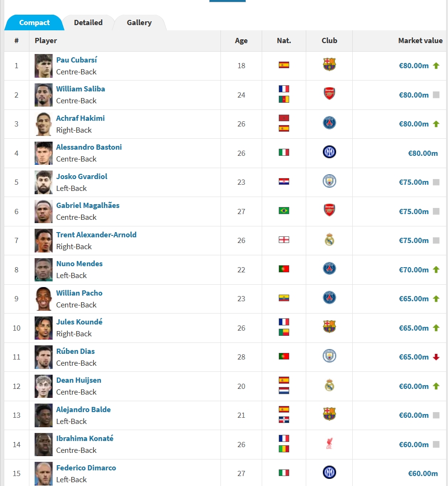Select the Compact tab
The image size is (448, 486).
tap(34, 23)
